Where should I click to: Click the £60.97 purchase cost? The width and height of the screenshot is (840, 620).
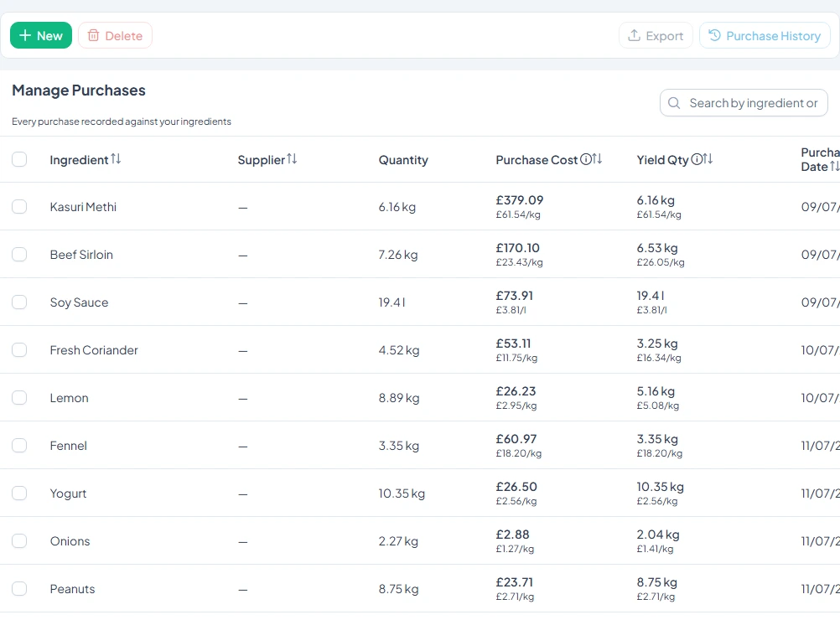(516, 438)
